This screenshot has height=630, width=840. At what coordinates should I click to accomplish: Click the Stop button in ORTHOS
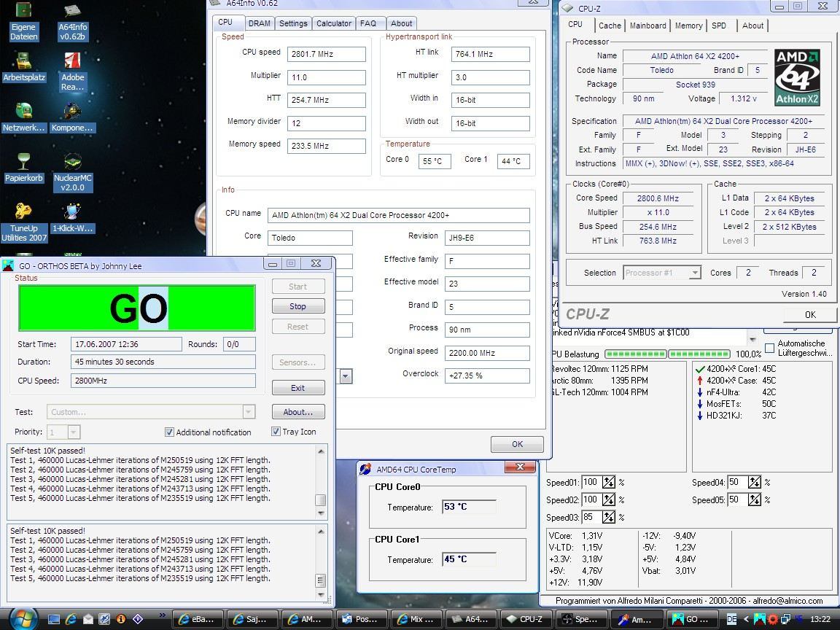297,306
